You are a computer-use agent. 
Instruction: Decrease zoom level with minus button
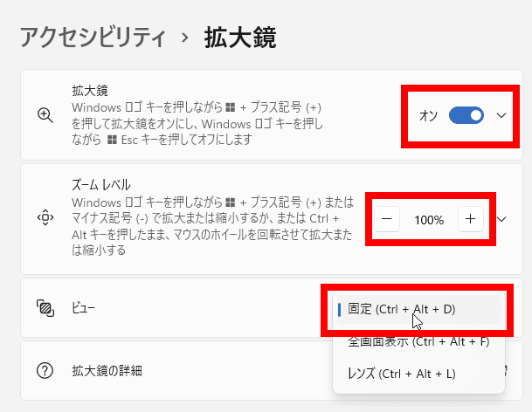(387, 219)
